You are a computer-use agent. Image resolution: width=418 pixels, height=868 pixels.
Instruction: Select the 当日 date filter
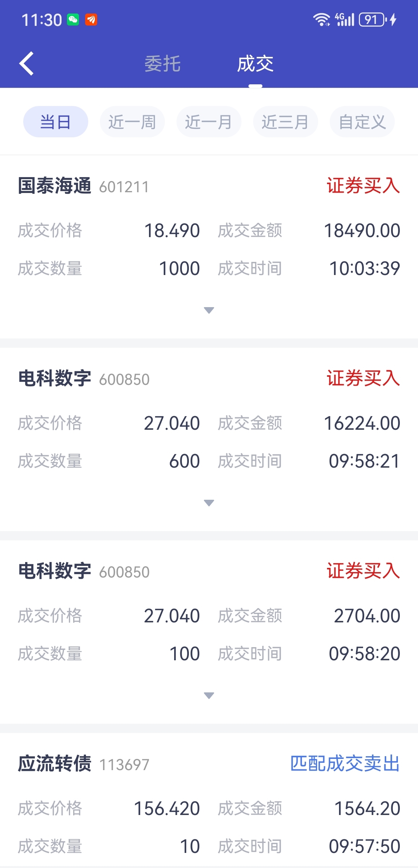(56, 122)
